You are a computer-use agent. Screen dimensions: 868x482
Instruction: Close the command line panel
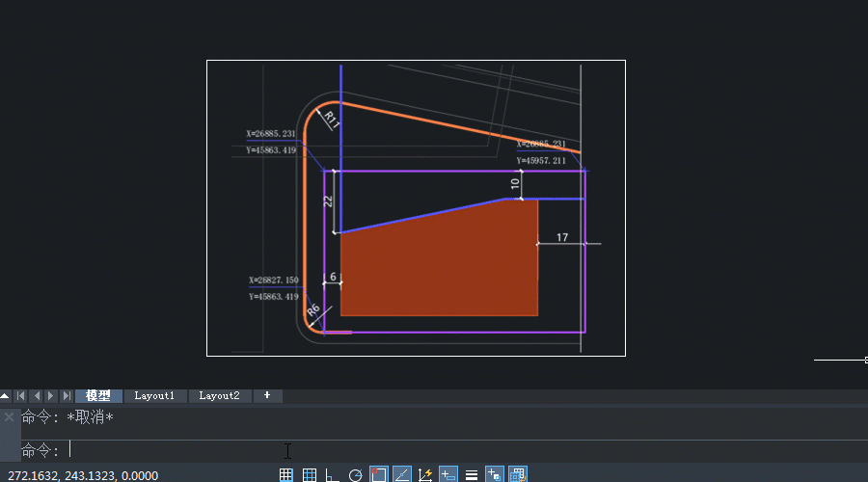click(9, 417)
